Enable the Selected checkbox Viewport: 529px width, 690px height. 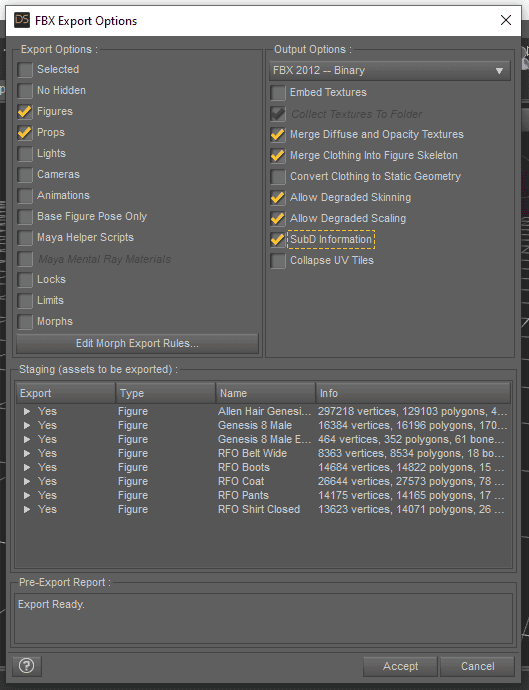click(25, 70)
